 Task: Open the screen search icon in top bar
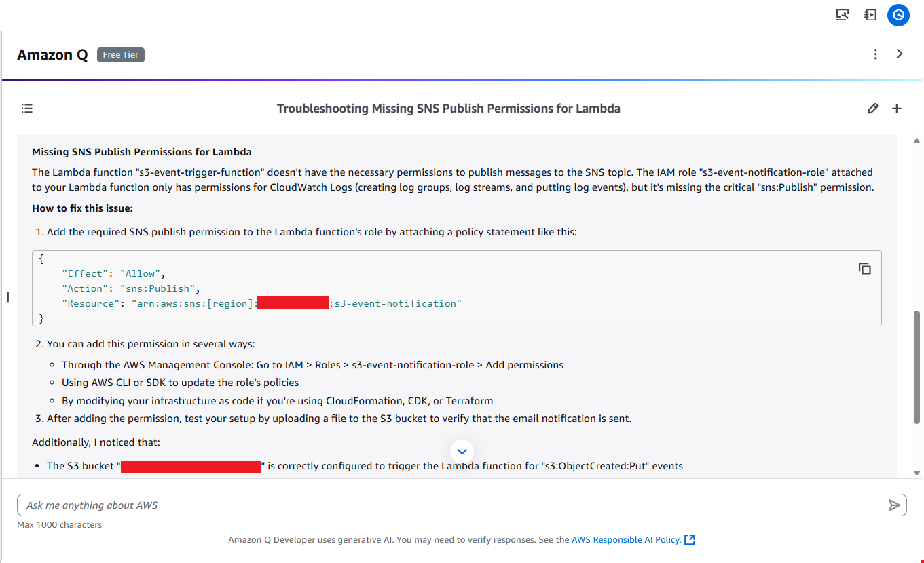tap(843, 15)
